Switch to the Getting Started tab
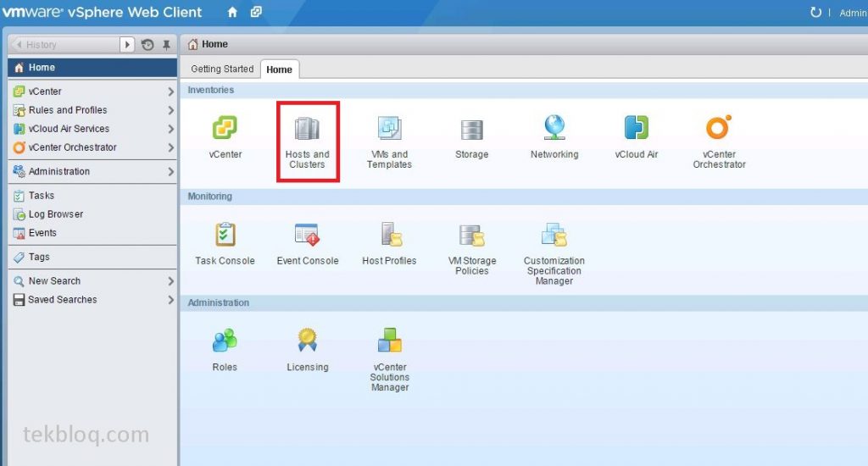 222,69
